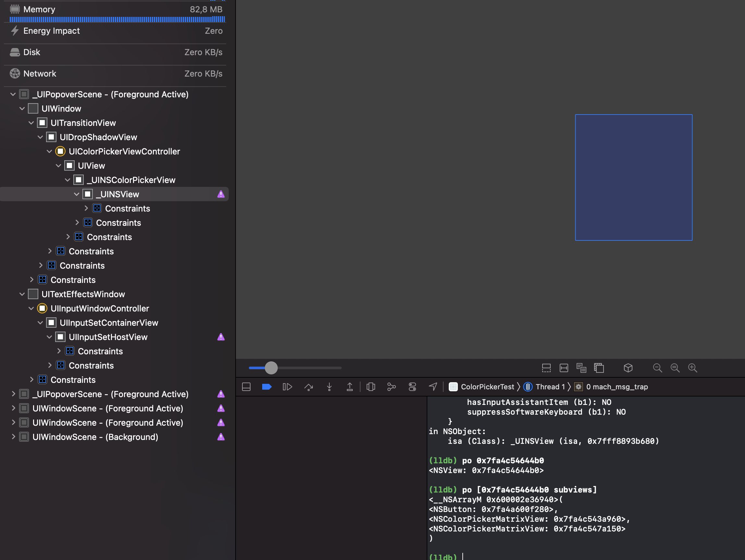Screen dimensions: 745x560
Task: Click warning icon on the collapsed _UIPopoverScene row
Action: (x=221, y=394)
